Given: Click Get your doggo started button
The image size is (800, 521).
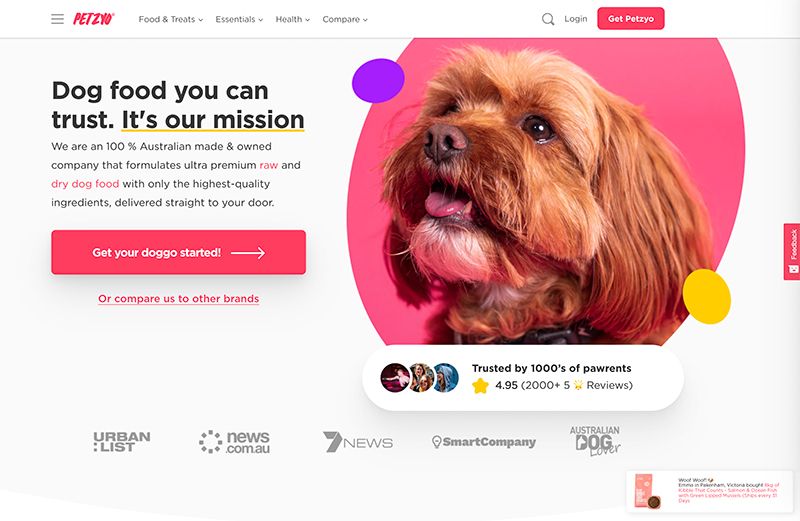Looking at the screenshot, I should (179, 252).
